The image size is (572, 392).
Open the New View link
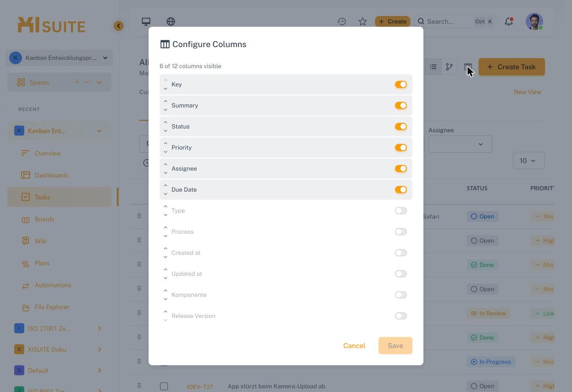(x=528, y=92)
